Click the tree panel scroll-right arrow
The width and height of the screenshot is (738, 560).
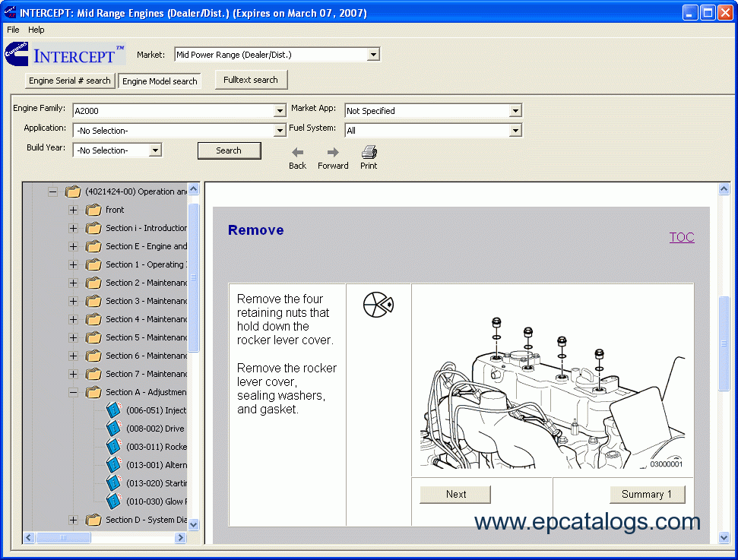181,537
